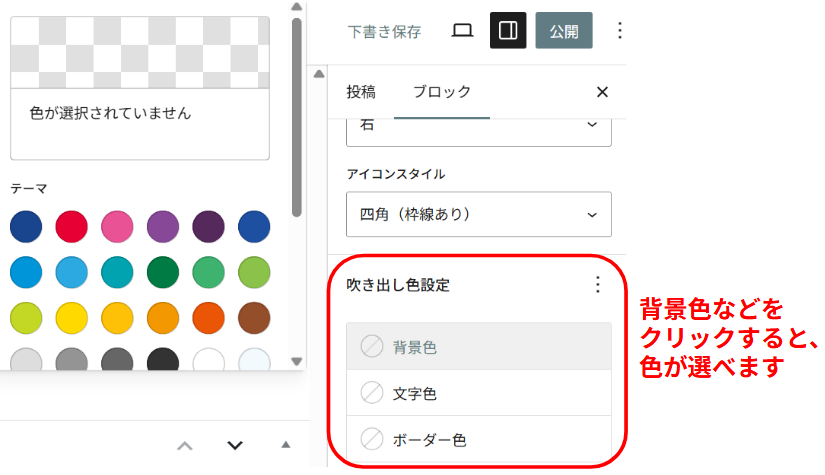Pick the yellow theme color swatch
The image size is (825, 475).
point(71,318)
